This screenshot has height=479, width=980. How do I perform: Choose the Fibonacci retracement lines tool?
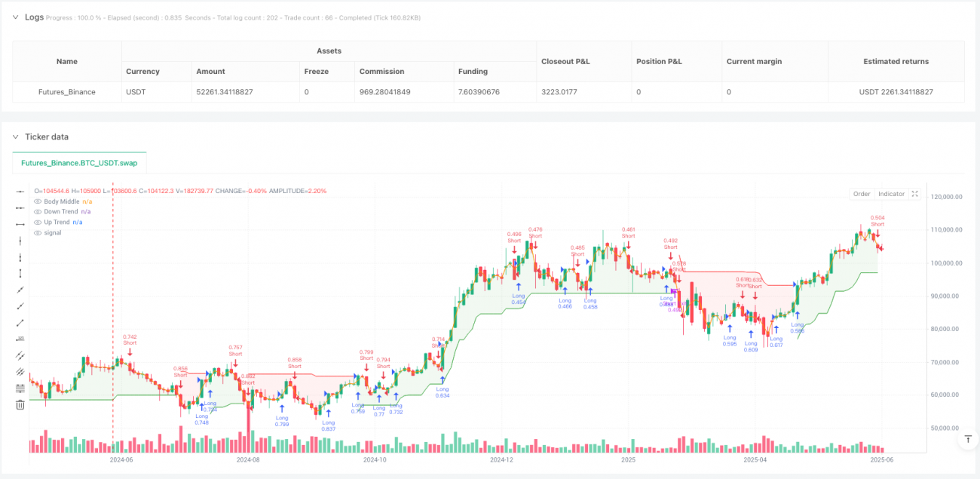coord(20,388)
